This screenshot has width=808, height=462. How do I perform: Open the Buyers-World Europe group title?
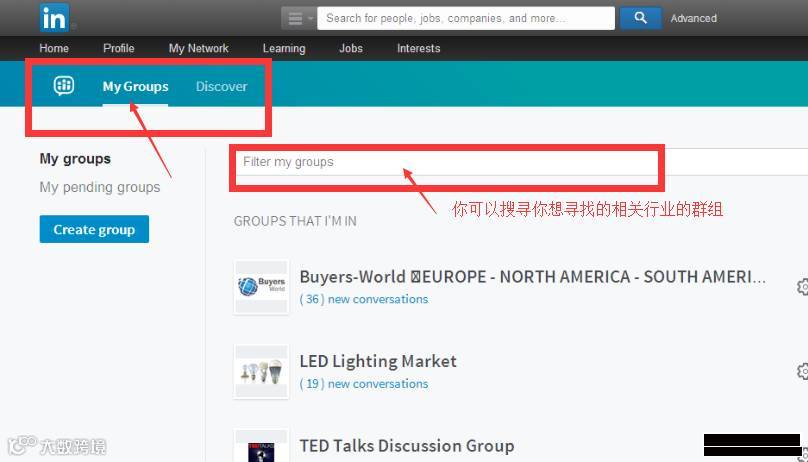coord(532,277)
